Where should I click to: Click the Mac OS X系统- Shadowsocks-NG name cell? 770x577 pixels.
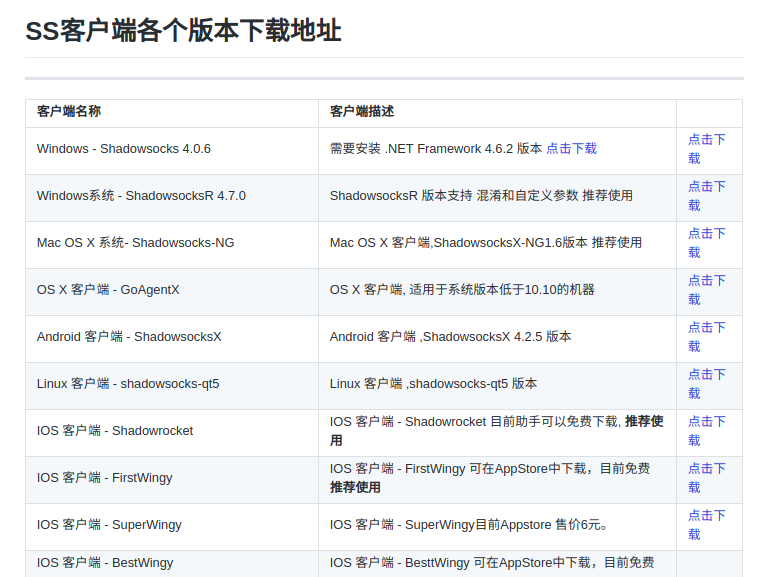[x=135, y=243]
